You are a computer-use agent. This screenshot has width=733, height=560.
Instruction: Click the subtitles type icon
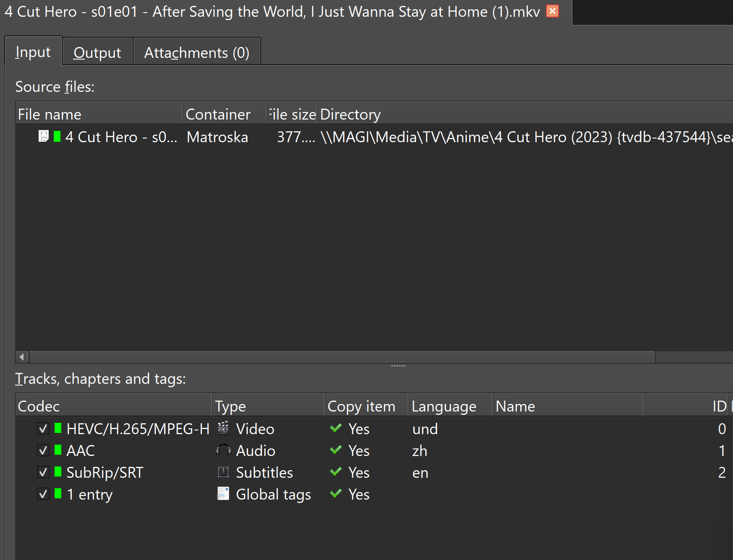click(223, 472)
